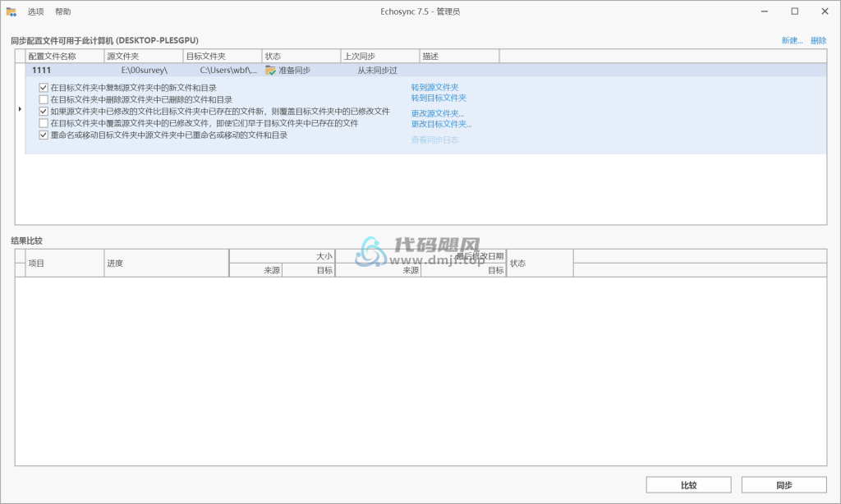Open the 转到目标文件夹 link

click(x=439, y=99)
